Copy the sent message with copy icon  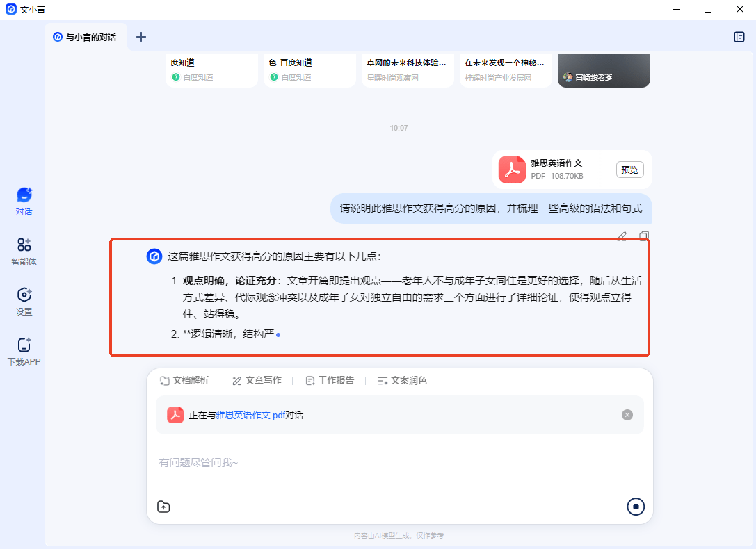[x=643, y=236]
